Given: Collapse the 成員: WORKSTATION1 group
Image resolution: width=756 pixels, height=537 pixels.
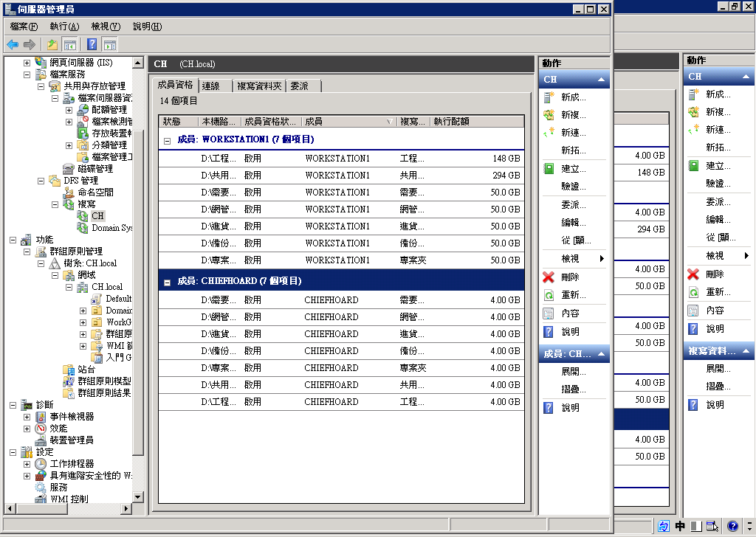Looking at the screenshot, I should point(168,141).
